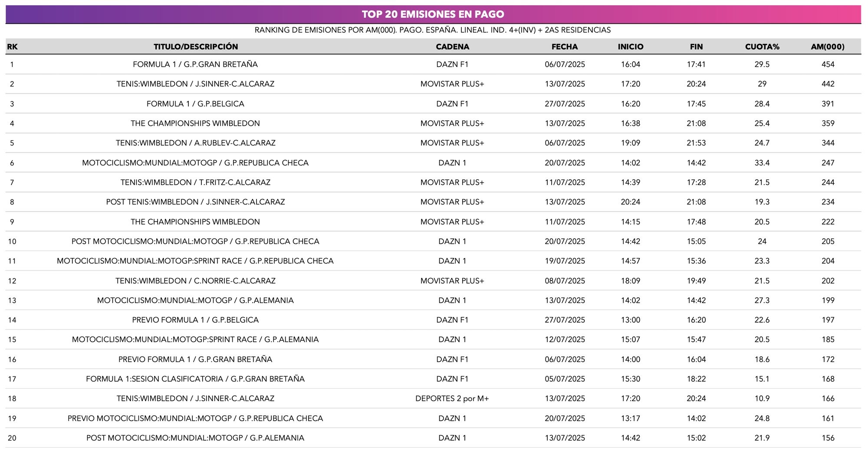The width and height of the screenshot is (868, 455).
Task: Click the INICIO column header
Action: (630, 47)
